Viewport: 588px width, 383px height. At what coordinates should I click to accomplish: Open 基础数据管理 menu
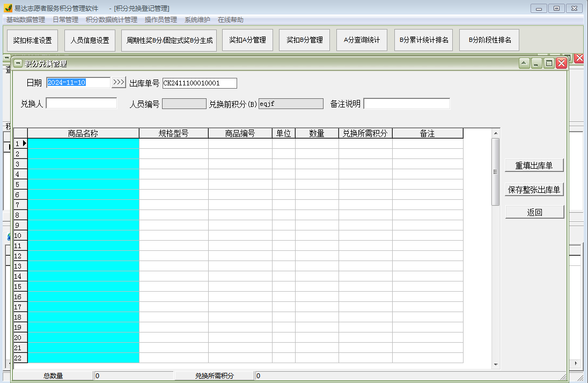26,19
